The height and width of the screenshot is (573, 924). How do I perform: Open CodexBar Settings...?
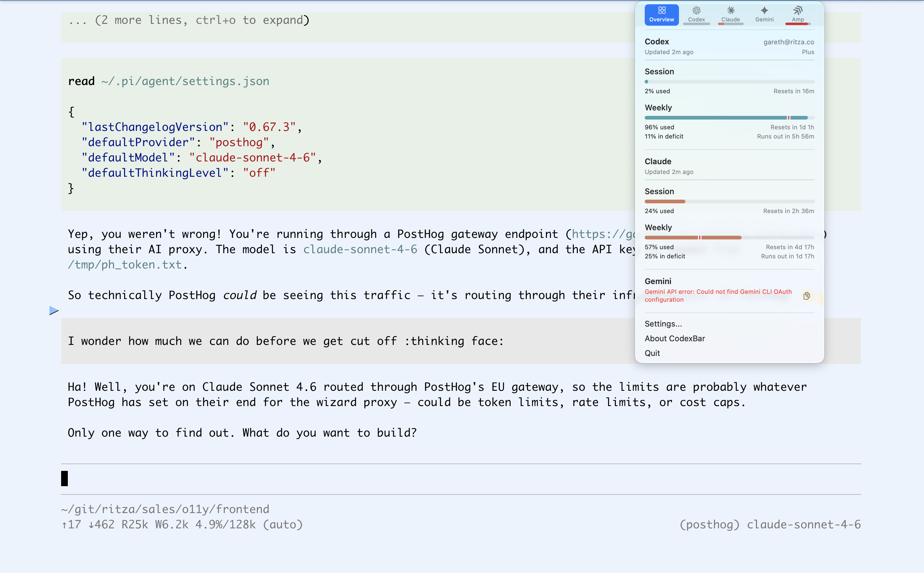tap(663, 323)
